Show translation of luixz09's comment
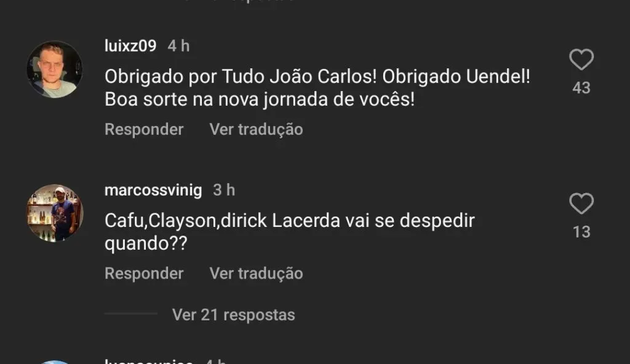Image resolution: width=630 pixels, height=364 pixels. [256, 129]
